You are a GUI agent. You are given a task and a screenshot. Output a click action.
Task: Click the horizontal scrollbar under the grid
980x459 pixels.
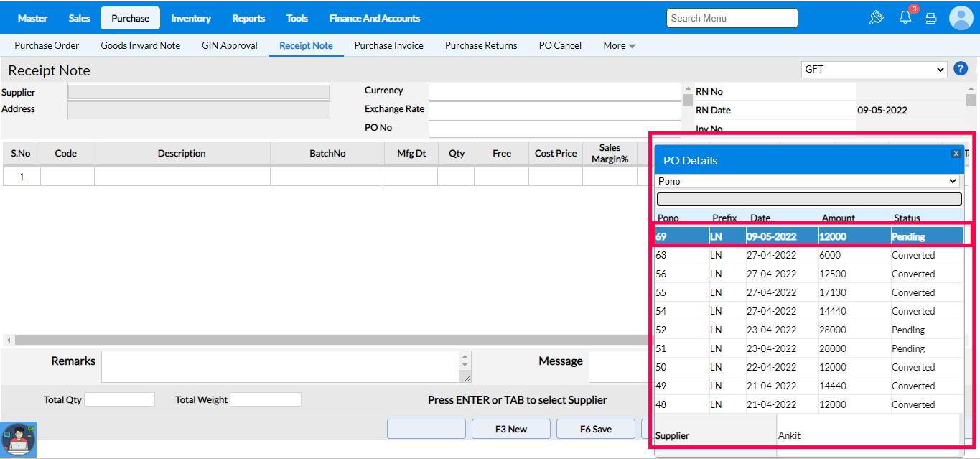[323, 340]
